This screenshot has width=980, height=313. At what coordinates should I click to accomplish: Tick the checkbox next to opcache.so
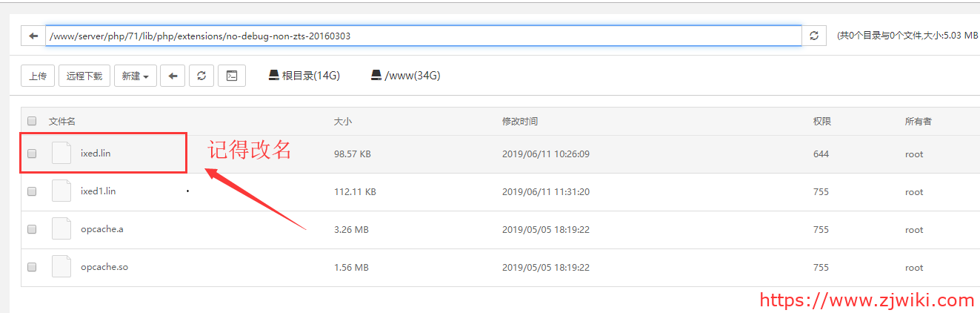pyautogui.click(x=32, y=267)
